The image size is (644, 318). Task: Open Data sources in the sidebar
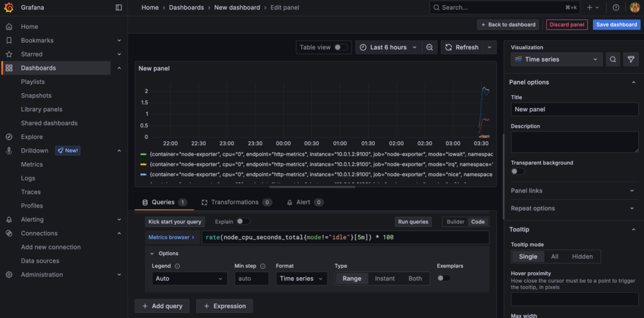pyautogui.click(x=40, y=261)
